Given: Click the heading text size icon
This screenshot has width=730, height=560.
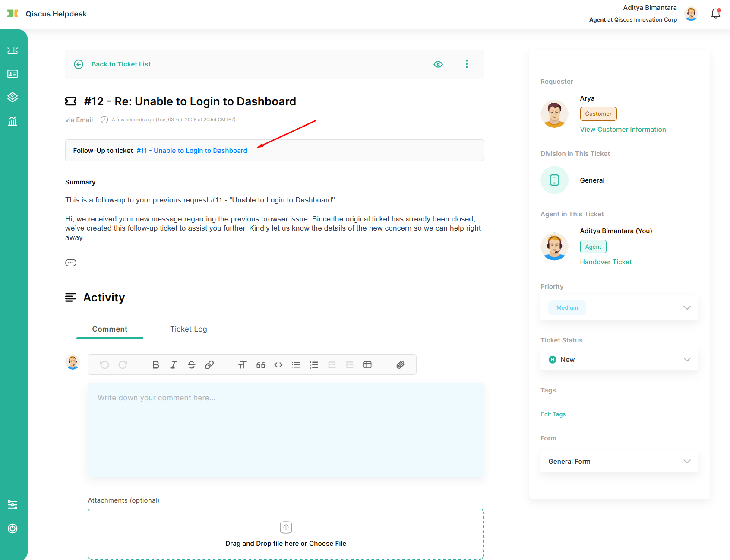Looking at the screenshot, I should click(x=242, y=365).
